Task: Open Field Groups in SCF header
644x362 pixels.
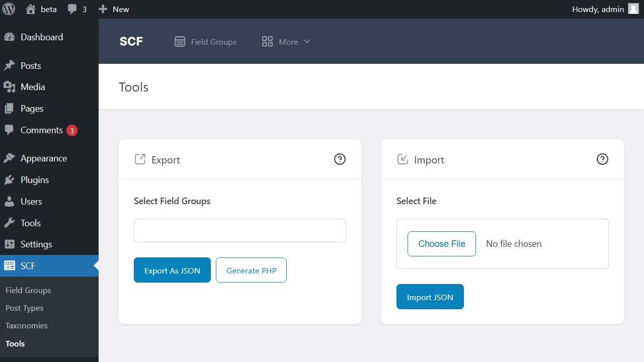Action: point(205,42)
